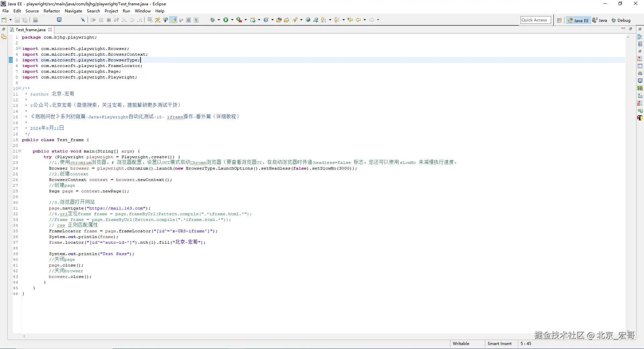The width and height of the screenshot is (644, 349).
Task: Toggle Skip All Breakpoints
Action: [x=83, y=20]
